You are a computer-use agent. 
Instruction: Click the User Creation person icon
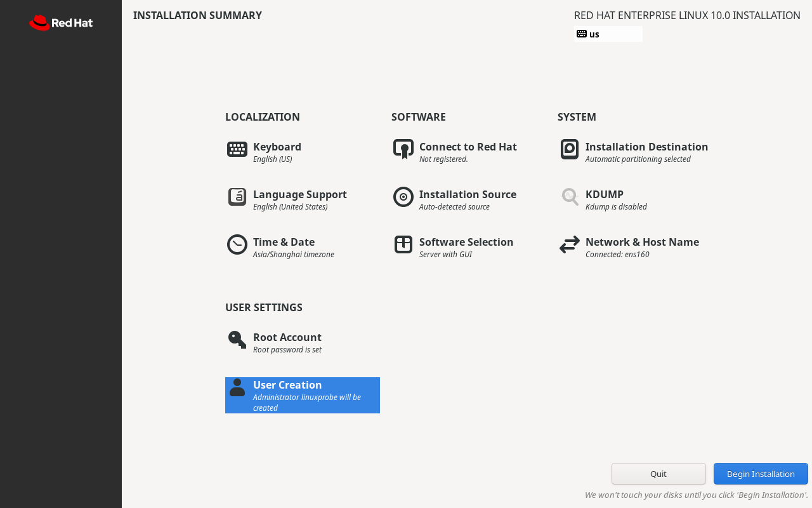click(x=237, y=387)
